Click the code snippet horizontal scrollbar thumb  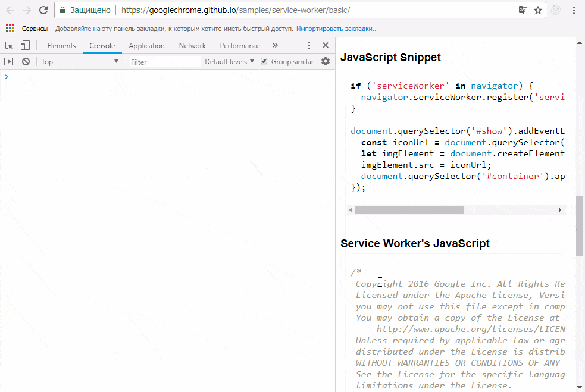(409, 210)
